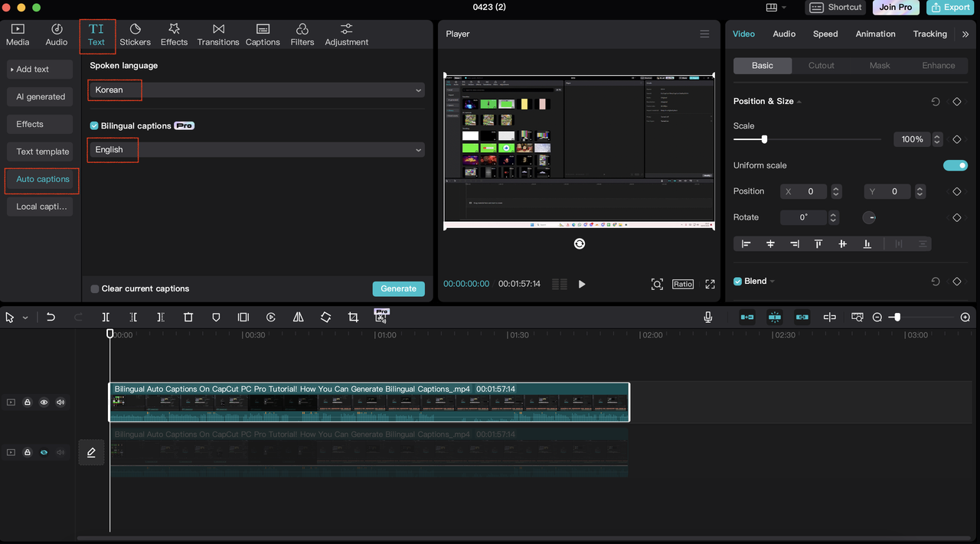The width and height of the screenshot is (980, 544).
Task: Click the Crop tool icon
Action: 353,317
